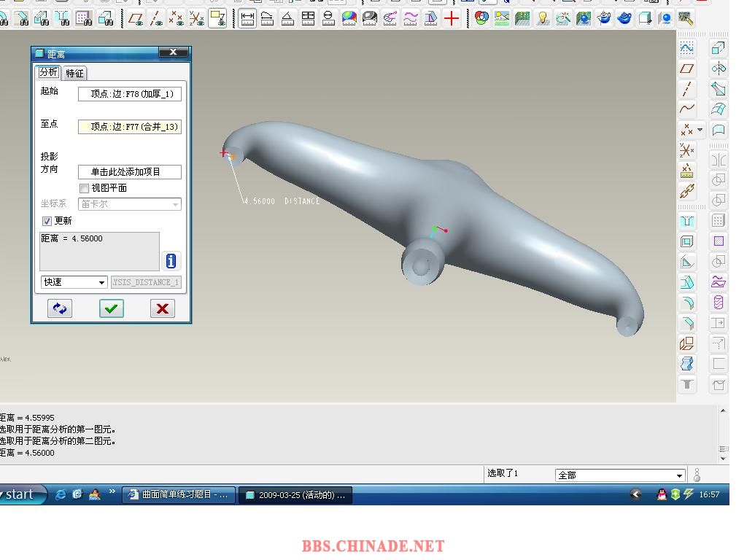
Task: Toggle datum axis display icon
Action: coord(156,19)
